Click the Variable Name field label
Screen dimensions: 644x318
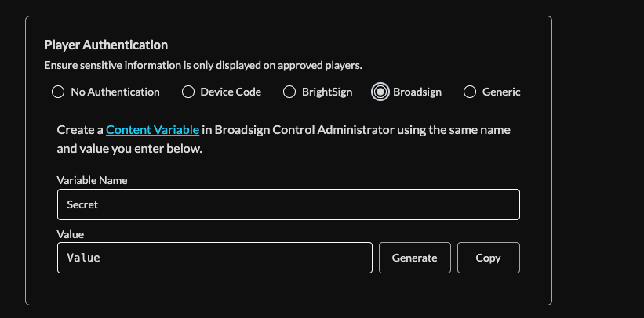tap(92, 181)
